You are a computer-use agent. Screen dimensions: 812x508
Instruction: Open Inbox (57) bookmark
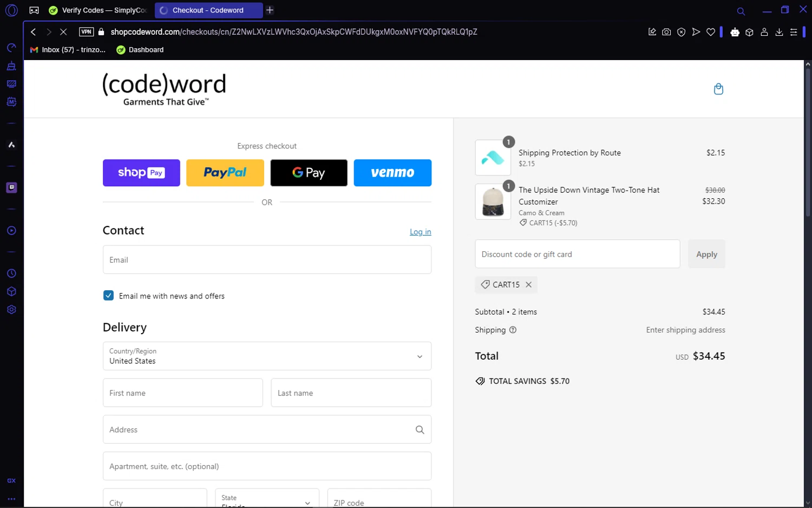click(68, 50)
